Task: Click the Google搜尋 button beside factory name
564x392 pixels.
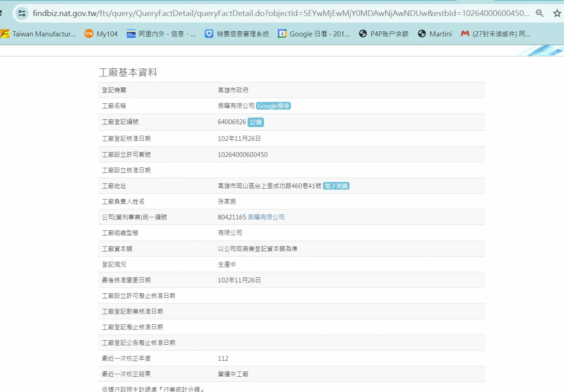Action: (x=273, y=106)
